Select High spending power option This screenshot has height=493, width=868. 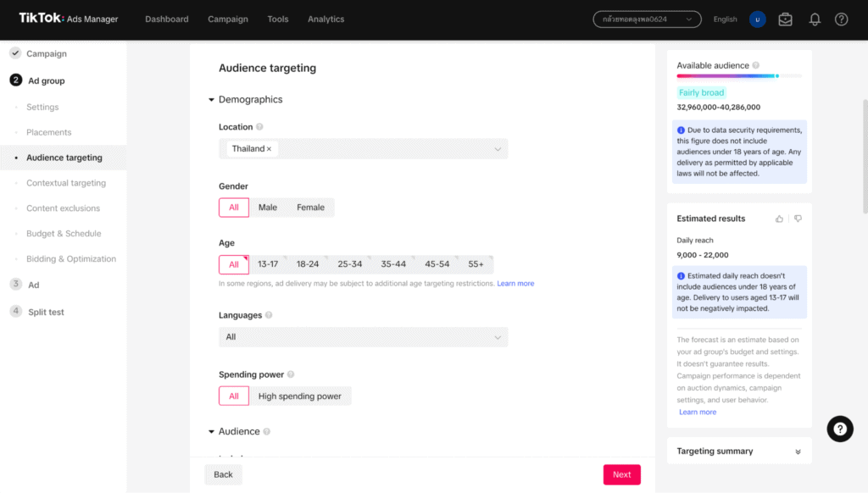[299, 396]
